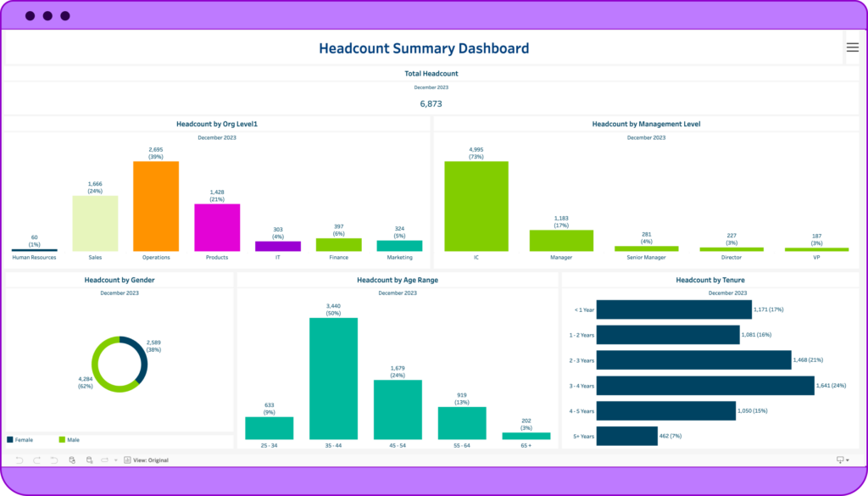The width and height of the screenshot is (868, 496).
Task: Select the 35 - 44 age range bar
Action: [x=333, y=378]
